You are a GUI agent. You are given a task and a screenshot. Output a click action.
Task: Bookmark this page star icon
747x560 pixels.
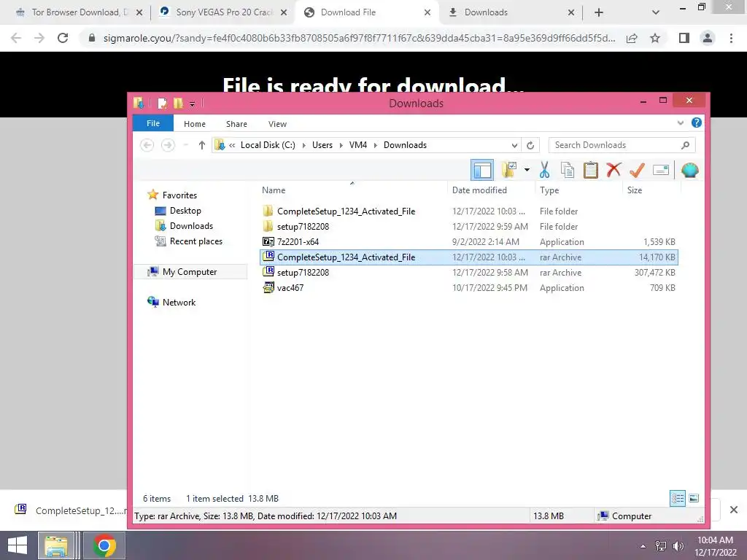(x=655, y=38)
